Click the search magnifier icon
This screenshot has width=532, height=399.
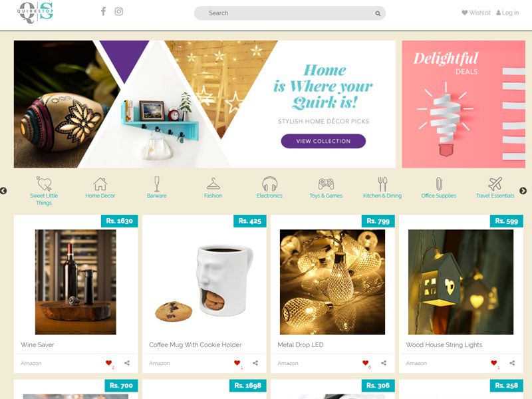[x=378, y=13]
